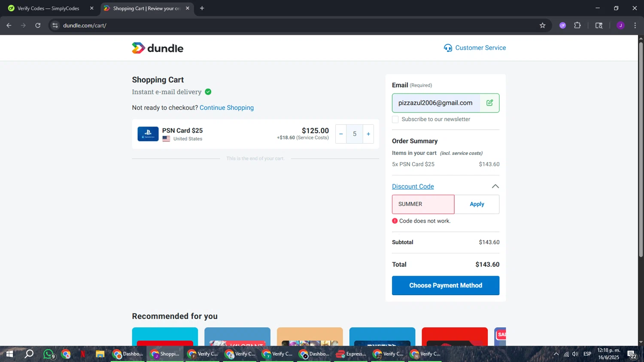View site information icon in address bar

click(55, 25)
